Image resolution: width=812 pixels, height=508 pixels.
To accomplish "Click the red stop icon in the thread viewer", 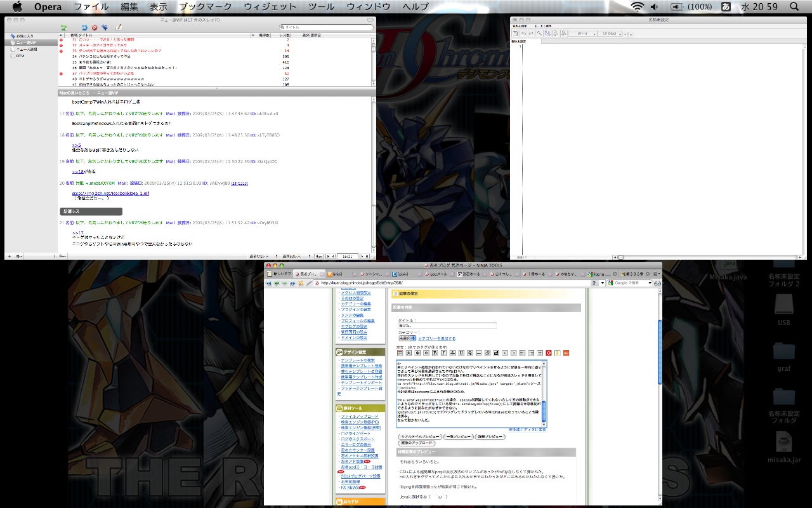I will 95,27.
